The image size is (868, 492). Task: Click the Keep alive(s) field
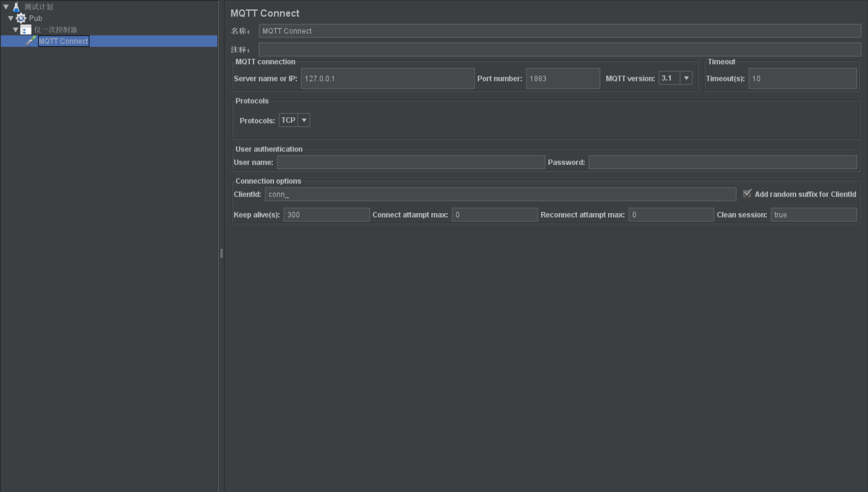(x=326, y=215)
